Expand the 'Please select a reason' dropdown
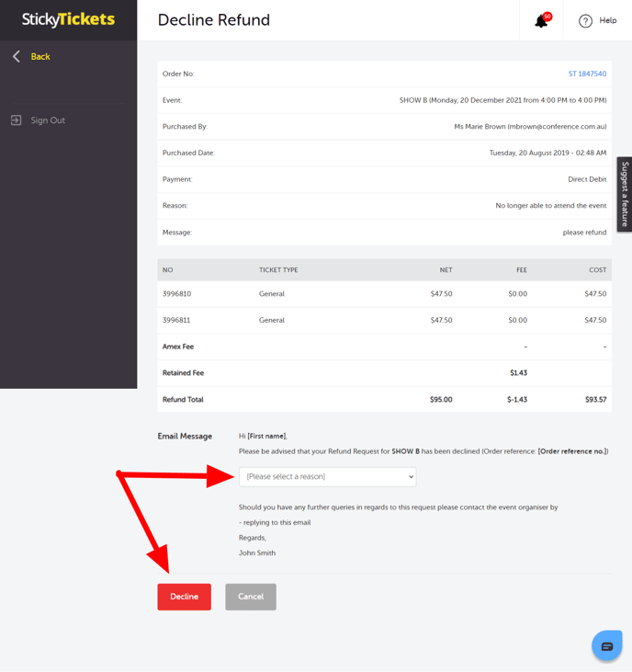632x672 pixels. [x=327, y=476]
